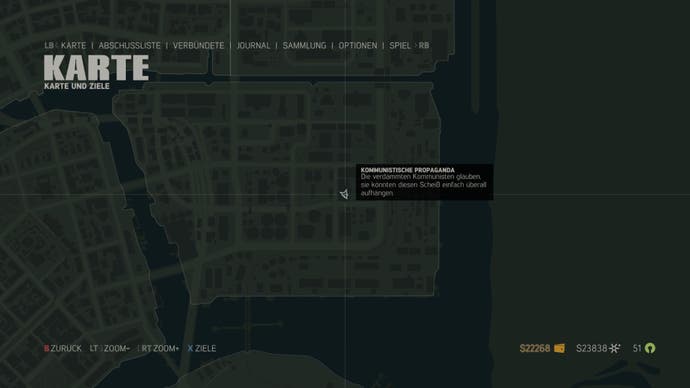Select the Spiel tab
The image size is (690, 388).
pyautogui.click(x=400, y=46)
